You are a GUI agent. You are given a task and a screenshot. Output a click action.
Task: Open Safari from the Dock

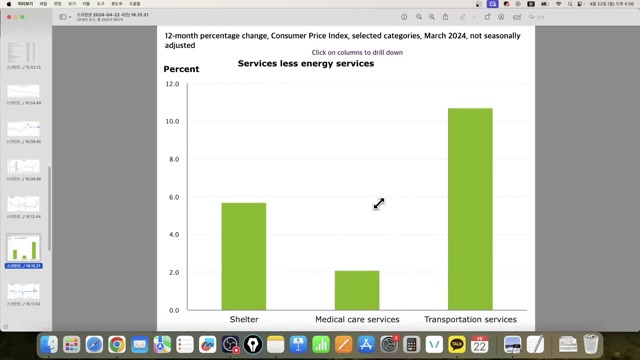click(x=94, y=344)
